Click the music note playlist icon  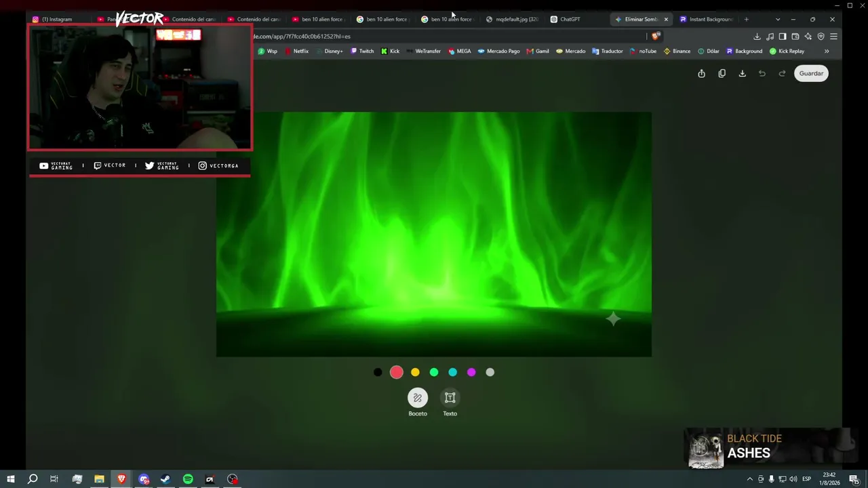770,37
